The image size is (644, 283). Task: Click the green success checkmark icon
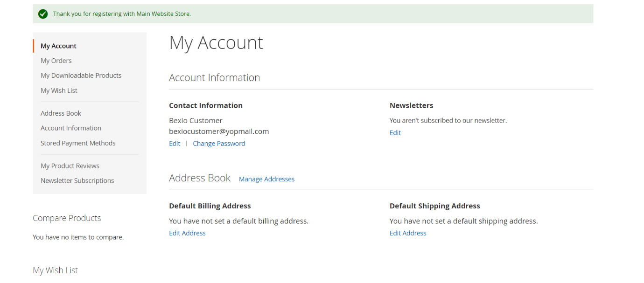(43, 14)
